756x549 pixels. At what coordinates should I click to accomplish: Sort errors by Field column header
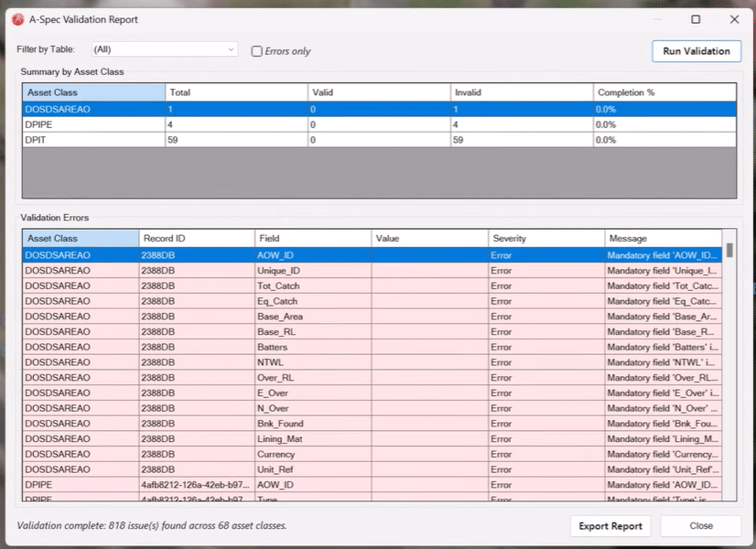[313, 239]
